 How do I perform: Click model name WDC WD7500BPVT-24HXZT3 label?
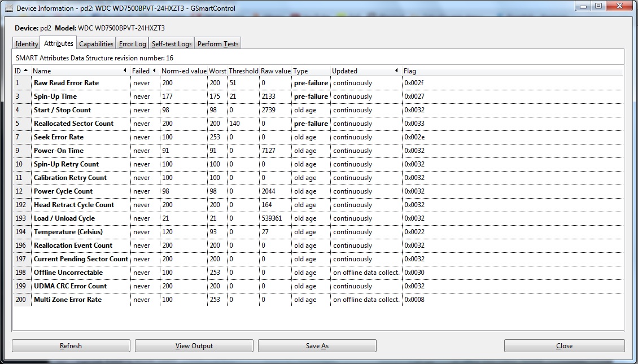point(121,28)
